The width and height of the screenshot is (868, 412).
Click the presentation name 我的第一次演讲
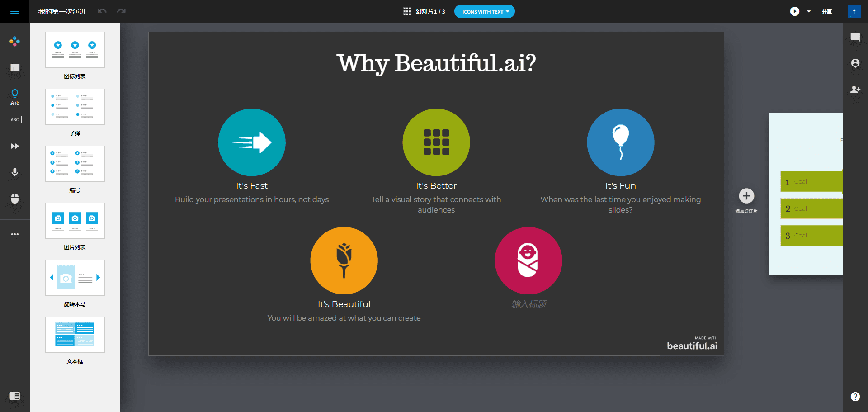pyautogui.click(x=62, y=11)
